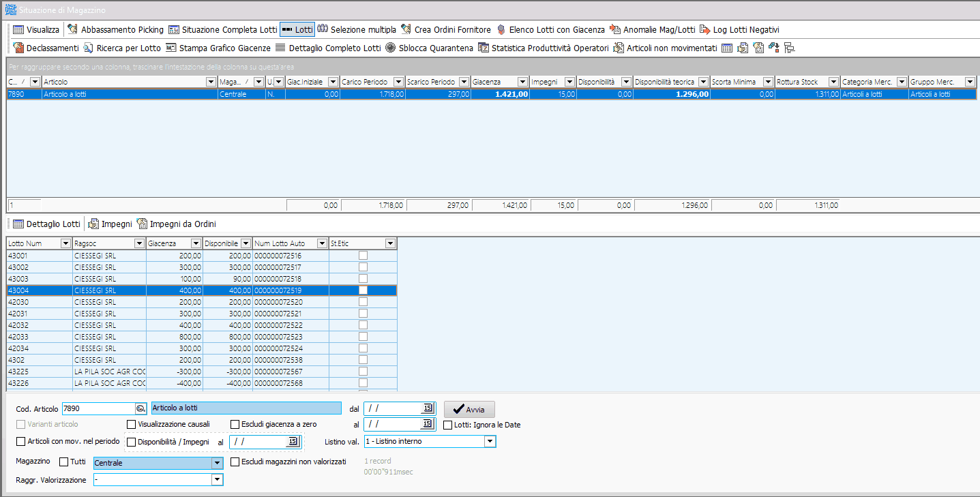Image resolution: width=980 pixels, height=497 pixels.
Task: Switch to the Impegni da Ordini tab
Action: coord(176,224)
